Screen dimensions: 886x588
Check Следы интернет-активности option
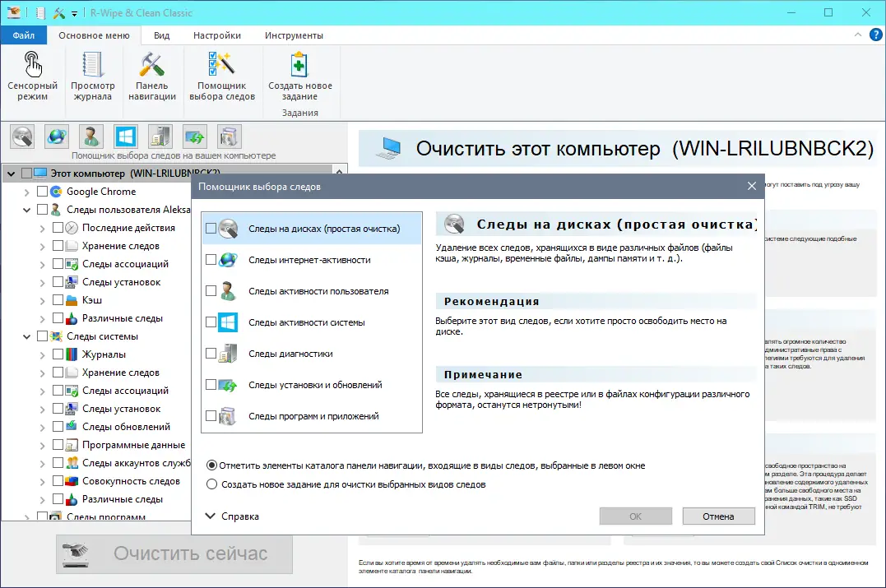[211, 260]
